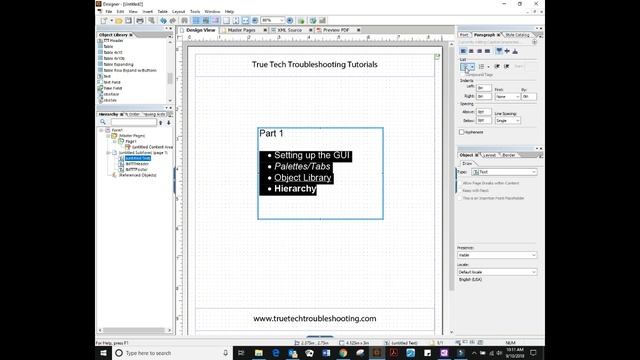
Task: Align paragraph text center
Action: coord(471,51)
